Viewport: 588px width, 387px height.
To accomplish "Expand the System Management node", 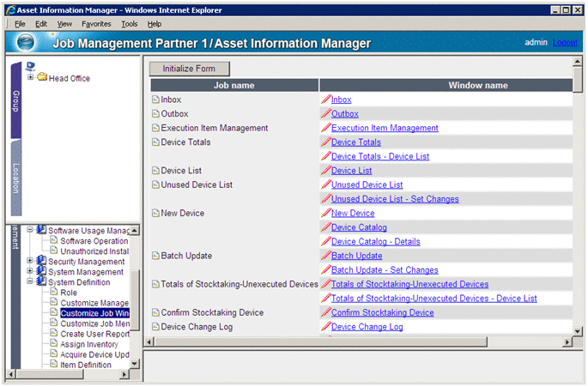I will click(30, 272).
